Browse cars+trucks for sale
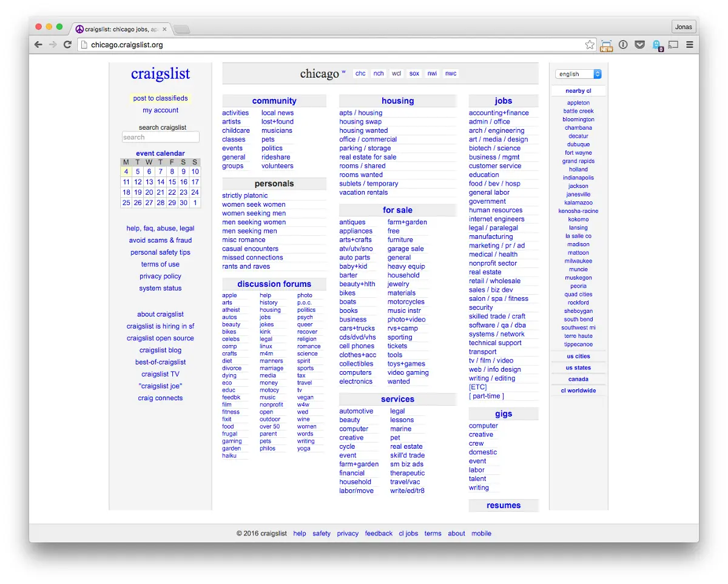Viewport: 728px width, 584px height. (x=357, y=329)
